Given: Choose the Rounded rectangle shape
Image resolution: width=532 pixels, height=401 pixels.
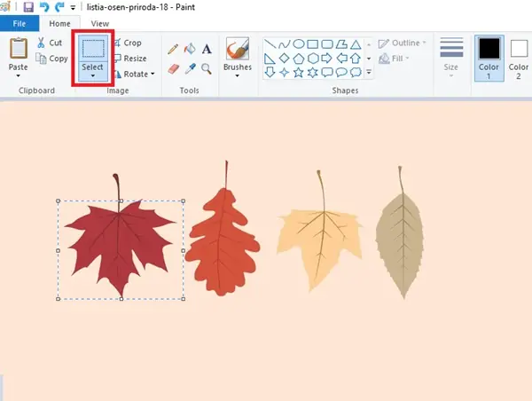Looking at the screenshot, I should coord(327,44).
